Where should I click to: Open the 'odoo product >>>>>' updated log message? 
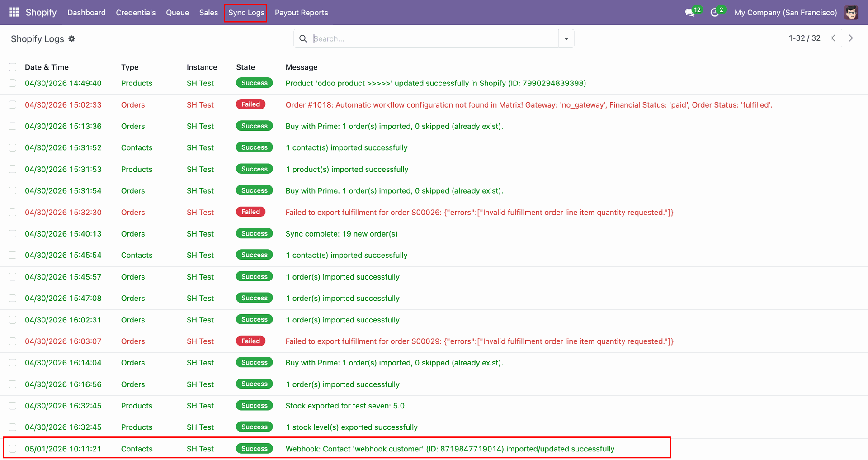(436, 83)
